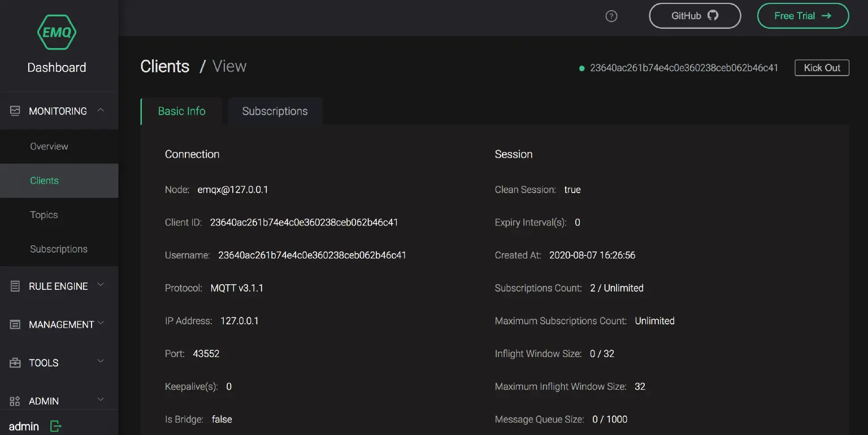Viewport: 868px width, 435px height.
Task: Expand the RULE ENGINE menu chevron
Action: coord(101,285)
